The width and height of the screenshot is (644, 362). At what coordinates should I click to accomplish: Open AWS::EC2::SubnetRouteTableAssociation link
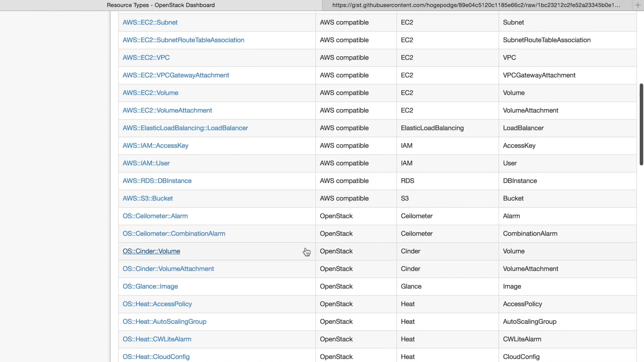[x=183, y=40]
